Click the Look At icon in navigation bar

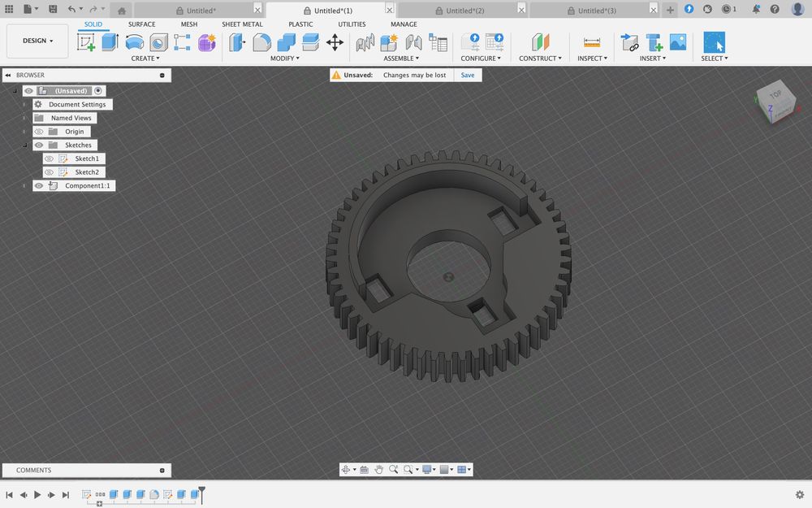point(364,469)
